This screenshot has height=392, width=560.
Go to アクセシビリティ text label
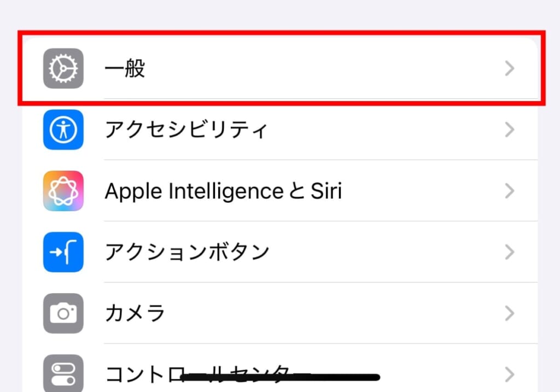186,130
